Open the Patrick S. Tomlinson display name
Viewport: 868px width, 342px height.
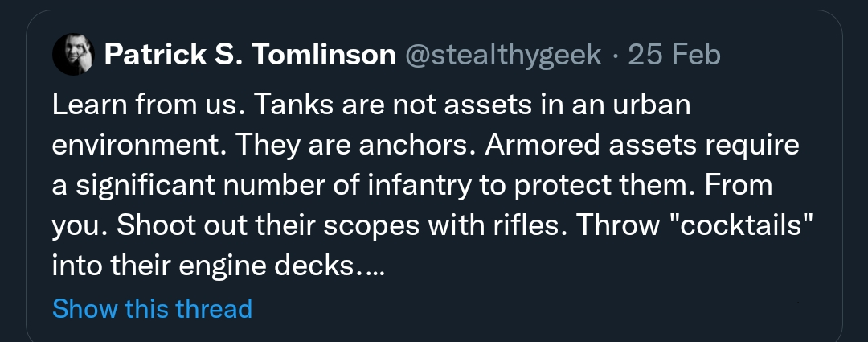click(250, 55)
